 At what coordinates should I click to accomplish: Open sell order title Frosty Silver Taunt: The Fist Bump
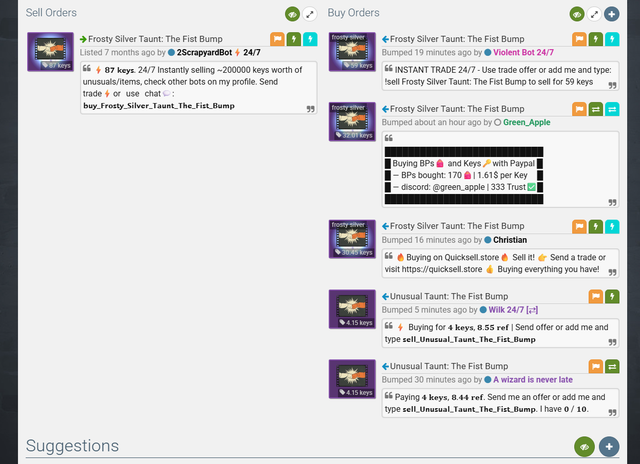[155, 39]
